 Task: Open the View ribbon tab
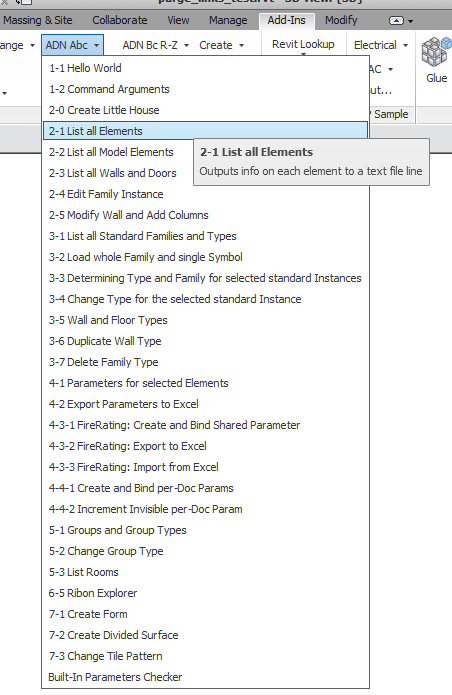click(178, 20)
